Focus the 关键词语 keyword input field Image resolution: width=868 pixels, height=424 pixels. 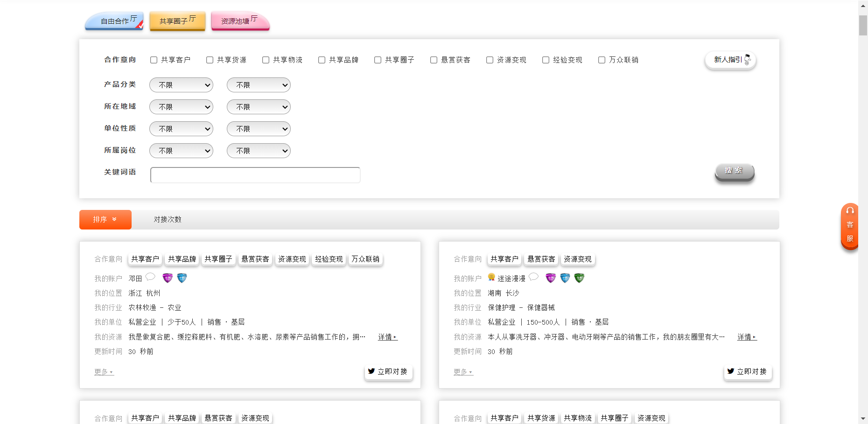(255, 175)
